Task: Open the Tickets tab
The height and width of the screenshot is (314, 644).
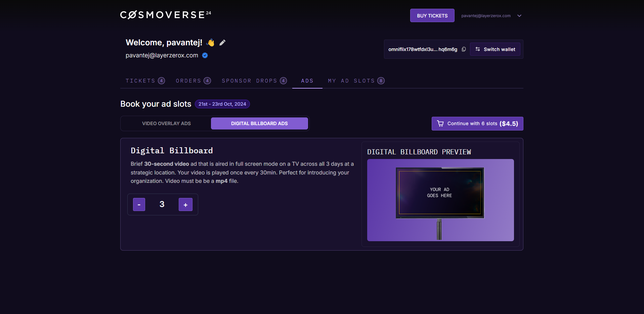Action: (x=145, y=81)
